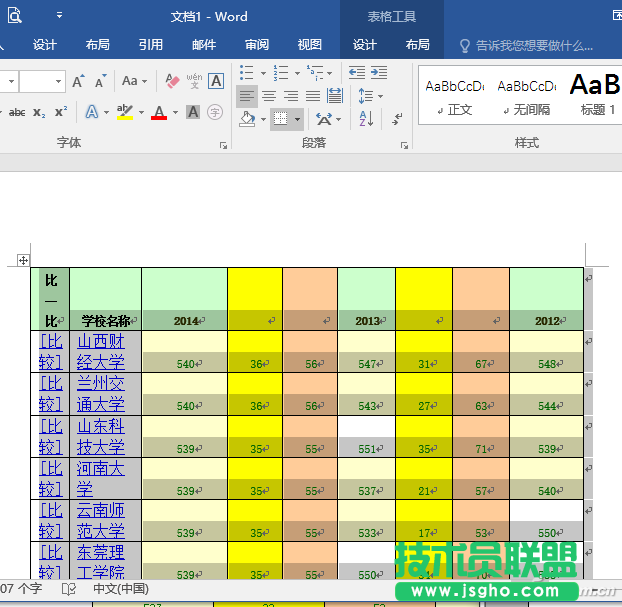Click the table move handle icon
Viewport: 622px width, 607px height.
click(x=23, y=260)
